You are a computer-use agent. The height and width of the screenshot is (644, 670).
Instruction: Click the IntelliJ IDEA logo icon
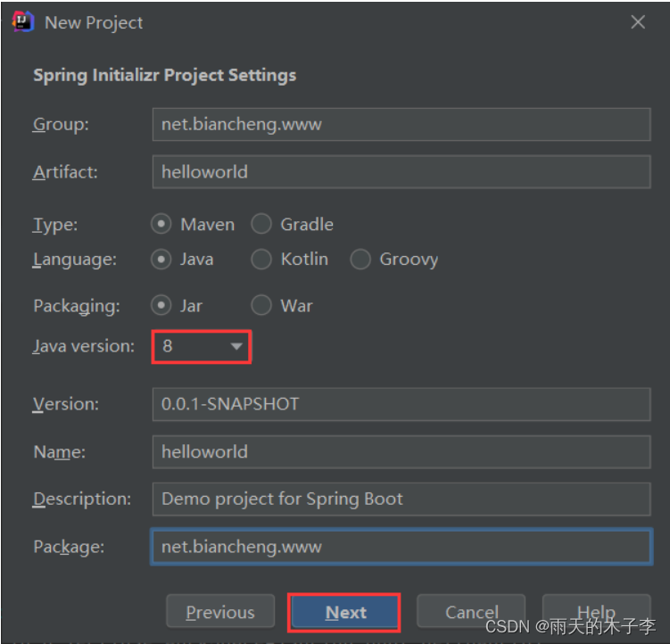23,21
